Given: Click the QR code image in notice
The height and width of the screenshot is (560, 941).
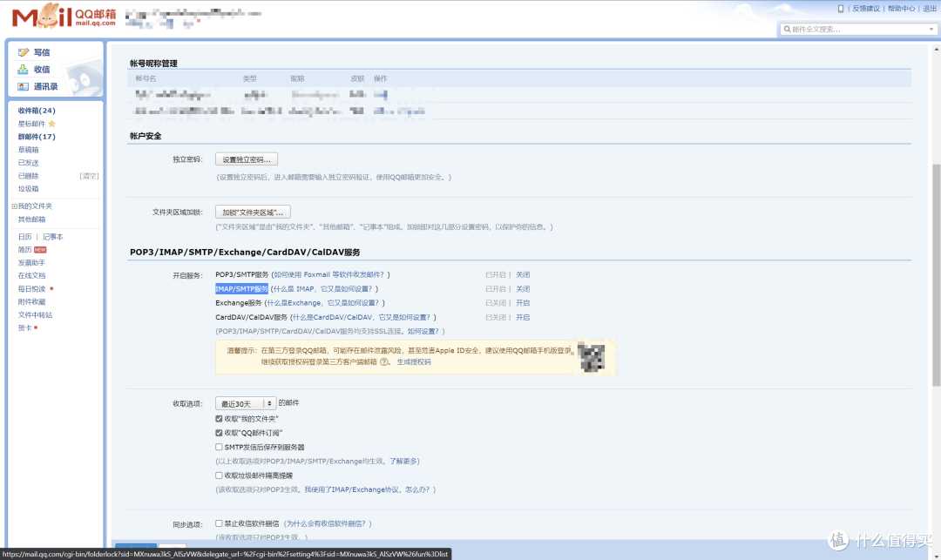Looking at the screenshot, I should pyautogui.click(x=593, y=357).
